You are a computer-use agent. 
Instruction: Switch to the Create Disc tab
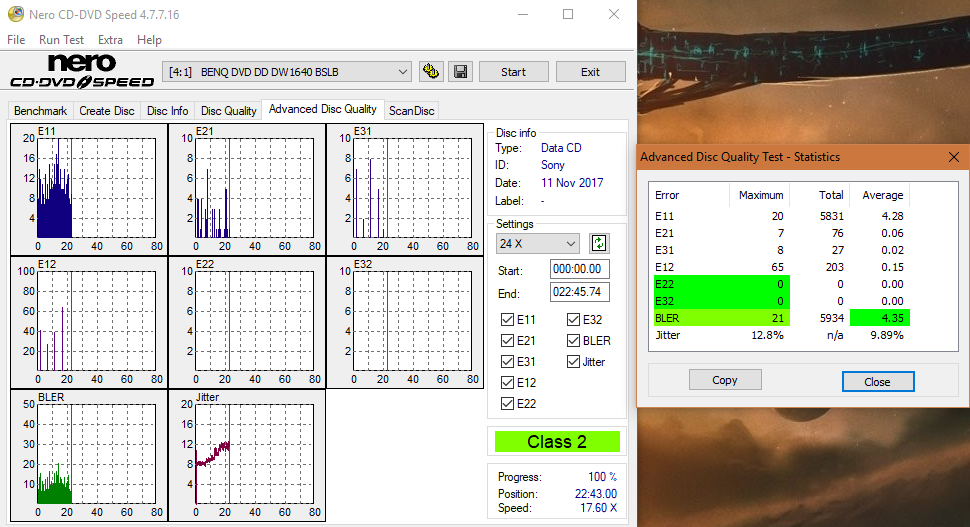click(x=106, y=111)
